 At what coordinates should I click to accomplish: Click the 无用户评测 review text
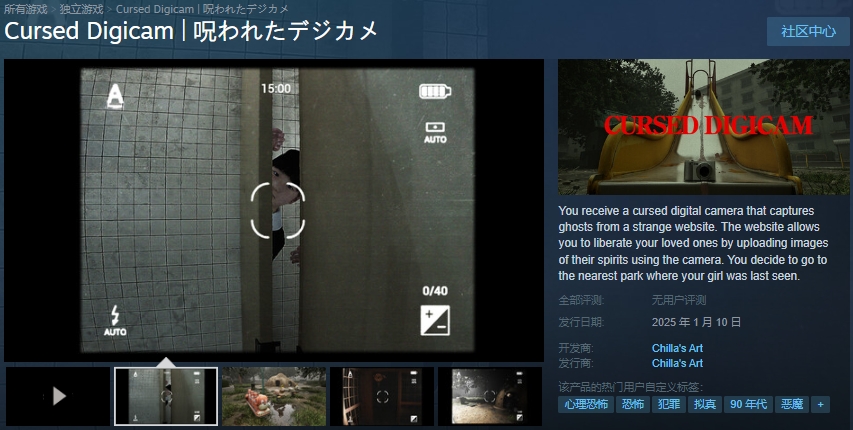[679, 300]
